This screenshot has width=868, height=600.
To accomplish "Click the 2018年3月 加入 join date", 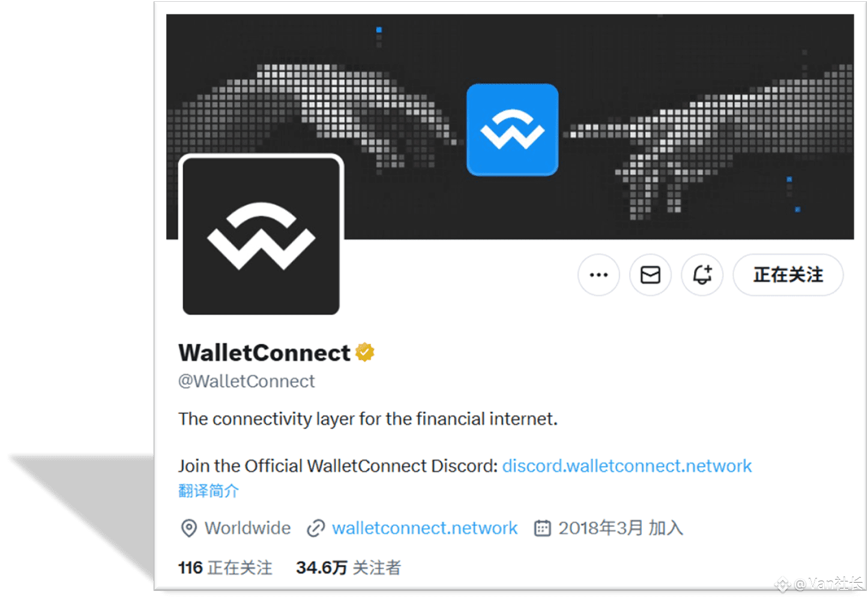I will [621, 528].
